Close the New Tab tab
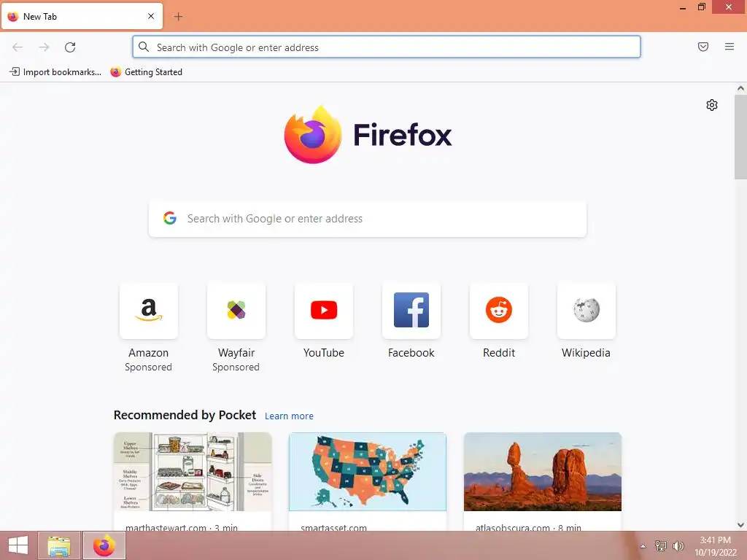Image resolution: width=747 pixels, height=560 pixels. tap(151, 16)
